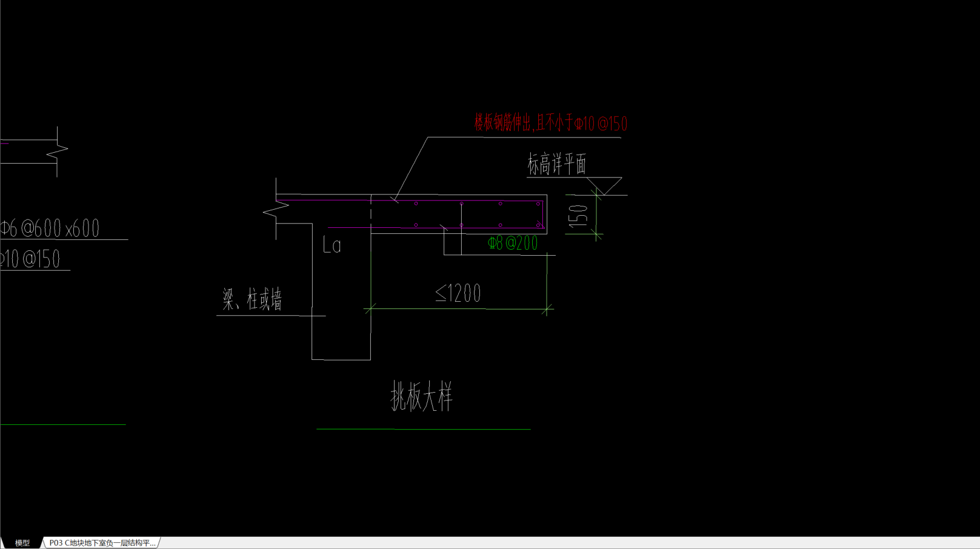Screen dimensions: 980x549
Task: Click the 梁、柱或墙 label
Action: (252, 299)
